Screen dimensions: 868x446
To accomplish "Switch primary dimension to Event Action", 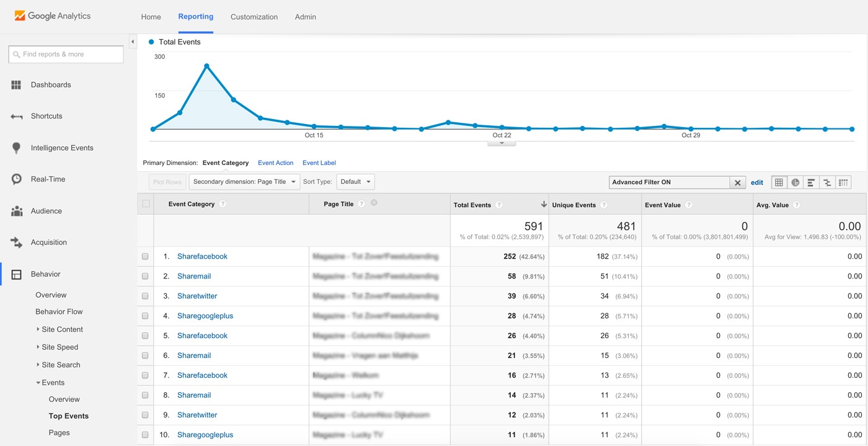I will pos(275,163).
